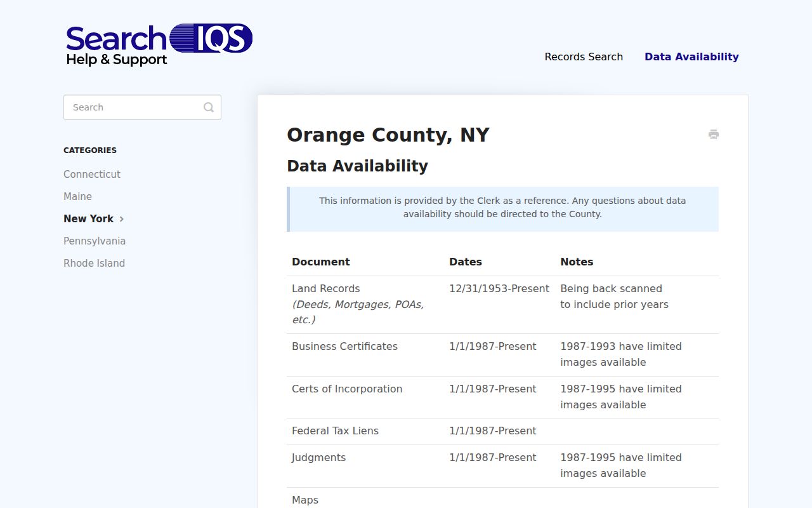Click the print page icon
The width and height of the screenshot is (812, 508).
pos(714,134)
